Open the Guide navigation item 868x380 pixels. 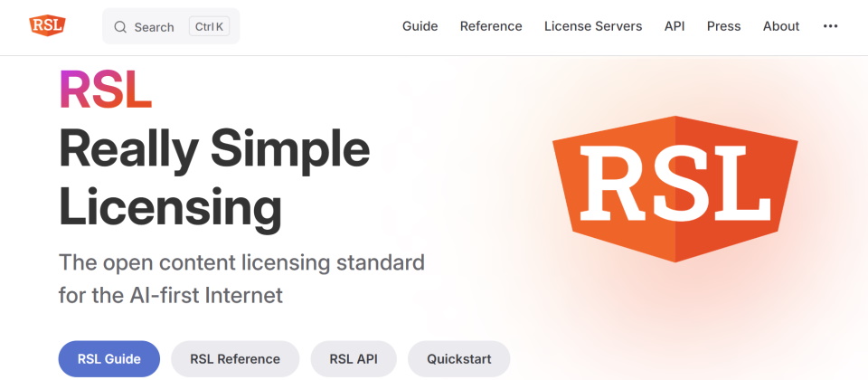tap(420, 26)
